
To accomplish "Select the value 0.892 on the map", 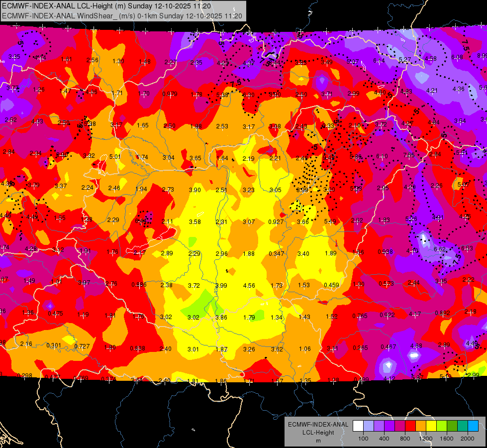I will [x=443, y=313].
